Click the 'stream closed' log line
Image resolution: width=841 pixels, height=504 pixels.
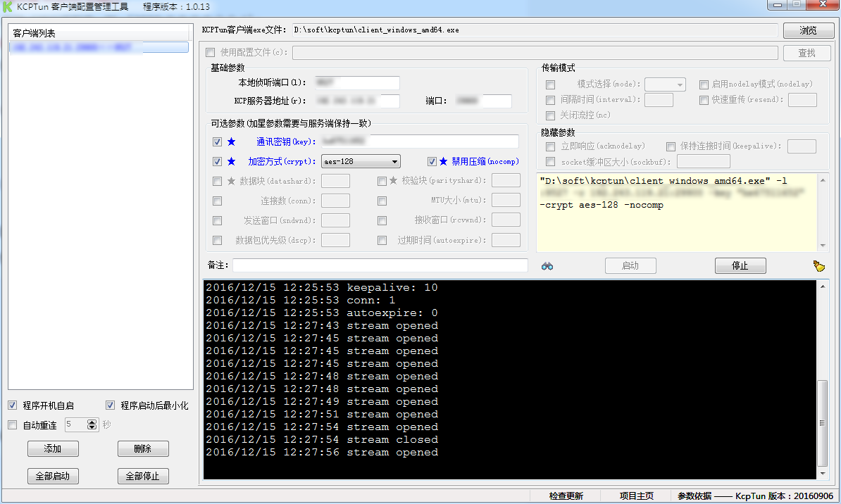(322, 440)
